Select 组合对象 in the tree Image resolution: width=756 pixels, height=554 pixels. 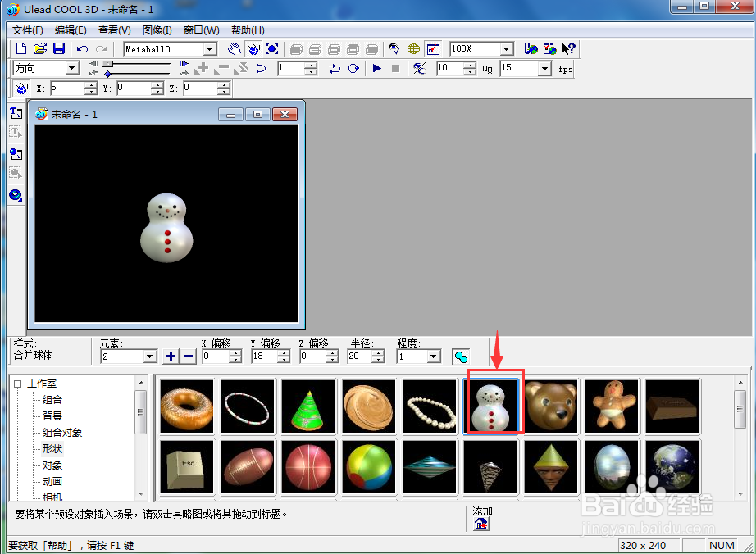coord(62,433)
